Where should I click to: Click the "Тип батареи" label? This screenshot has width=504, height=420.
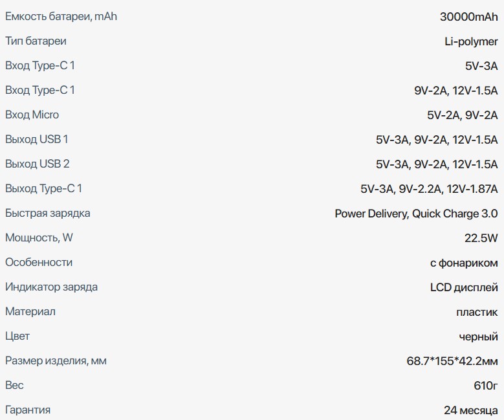pyautogui.click(x=36, y=41)
